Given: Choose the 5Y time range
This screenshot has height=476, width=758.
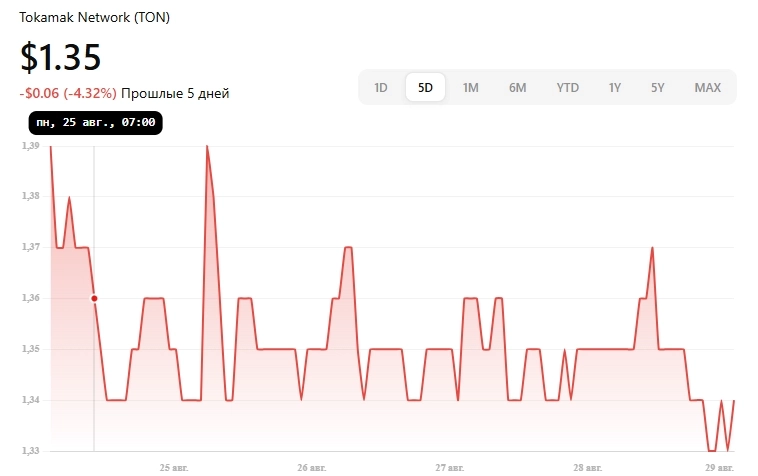Looking at the screenshot, I should (x=657, y=87).
